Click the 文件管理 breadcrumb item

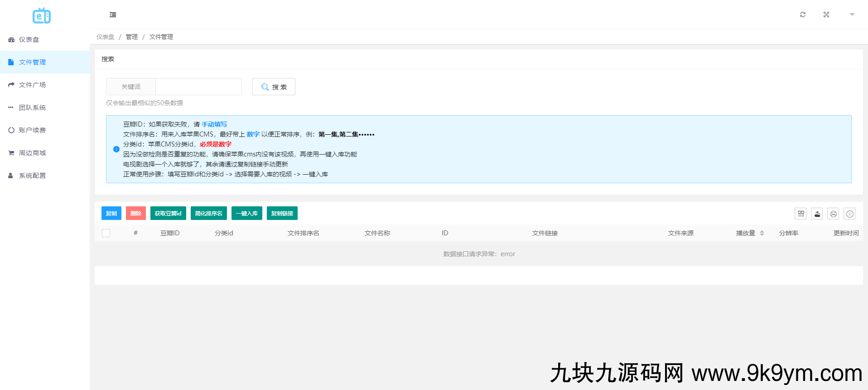tap(161, 37)
